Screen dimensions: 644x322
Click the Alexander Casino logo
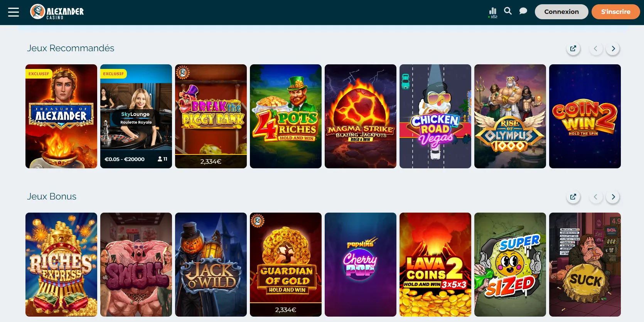pos(57,12)
